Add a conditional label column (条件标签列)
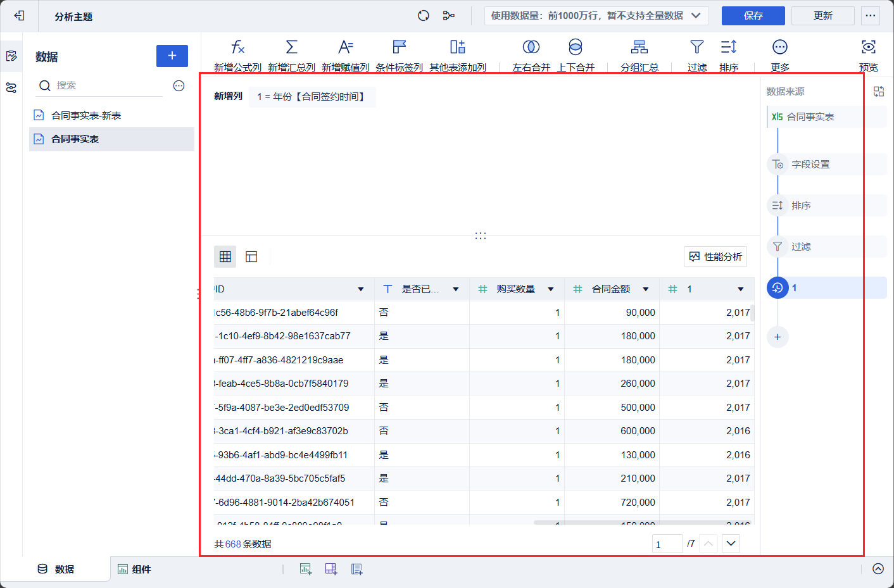Viewport: 894px width, 588px height. 399,55
